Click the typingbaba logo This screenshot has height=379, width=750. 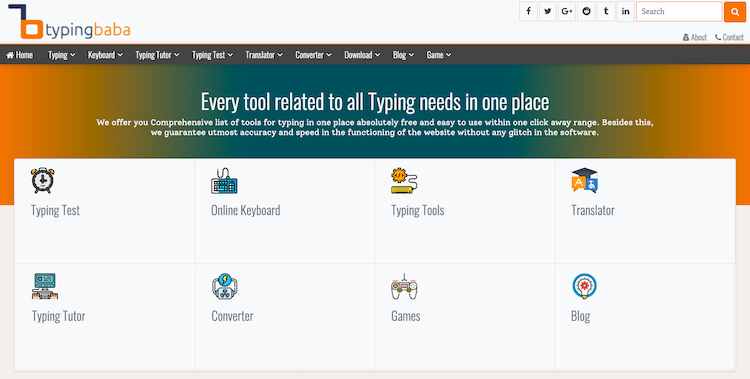tap(69, 22)
